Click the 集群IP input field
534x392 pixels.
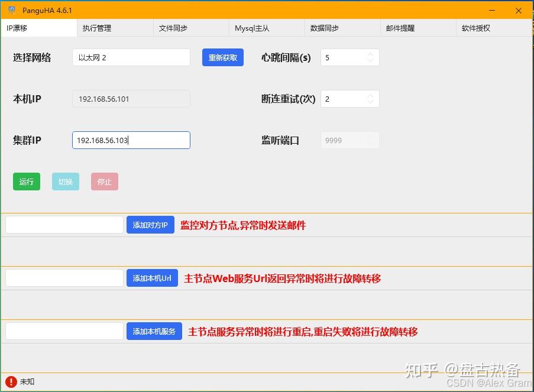tap(131, 140)
